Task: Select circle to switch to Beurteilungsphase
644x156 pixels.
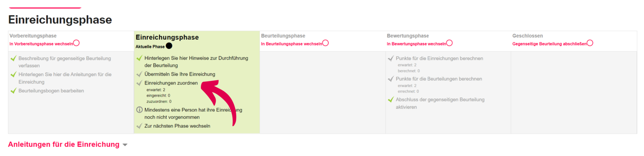Action: [x=326, y=43]
